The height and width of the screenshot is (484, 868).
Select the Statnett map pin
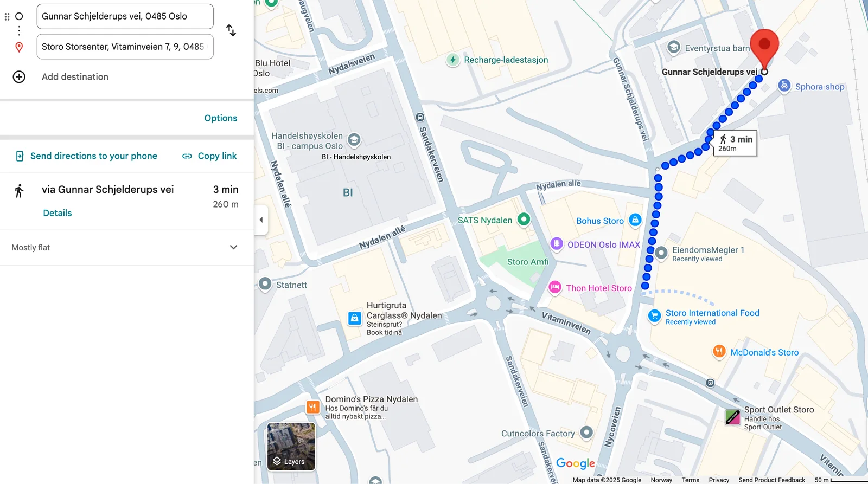[x=265, y=283]
